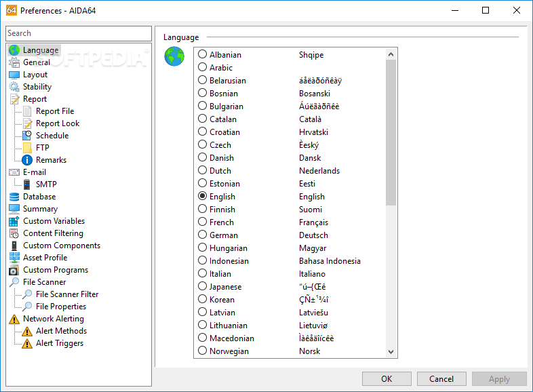
Task: Click the Summary monitor icon
Action: click(14, 209)
